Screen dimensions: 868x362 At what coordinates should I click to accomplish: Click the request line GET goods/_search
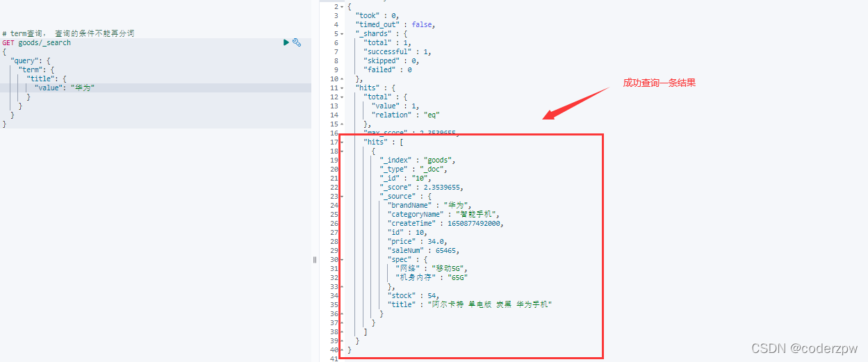tap(36, 42)
